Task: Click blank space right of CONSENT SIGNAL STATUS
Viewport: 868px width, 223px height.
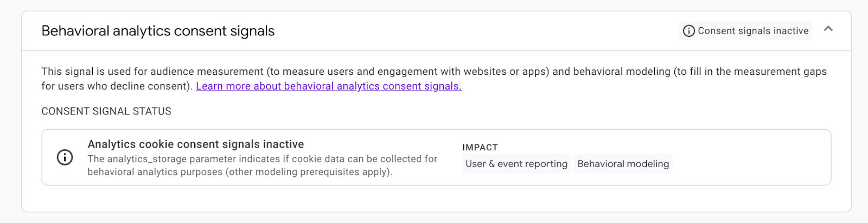Action: pyautogui.click(x=434, y=111)
